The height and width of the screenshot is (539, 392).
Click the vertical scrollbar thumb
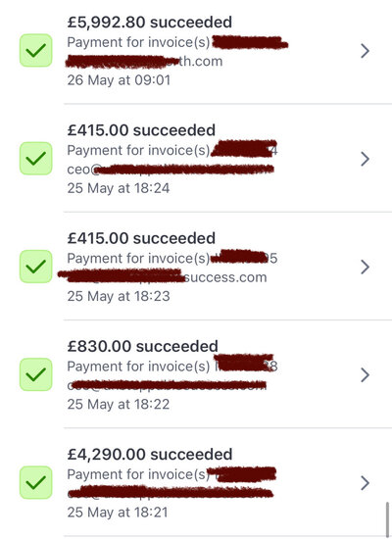pyautogui.click(x=387, y=519)
